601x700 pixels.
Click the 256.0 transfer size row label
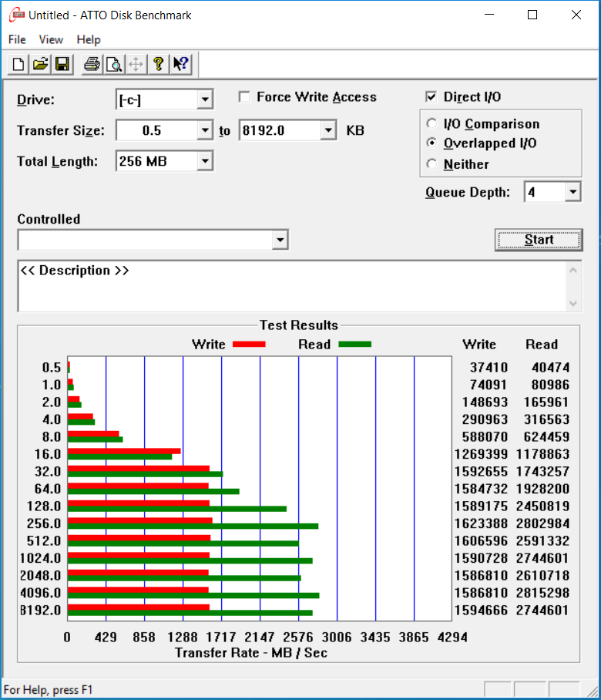[x=44, y=523]
